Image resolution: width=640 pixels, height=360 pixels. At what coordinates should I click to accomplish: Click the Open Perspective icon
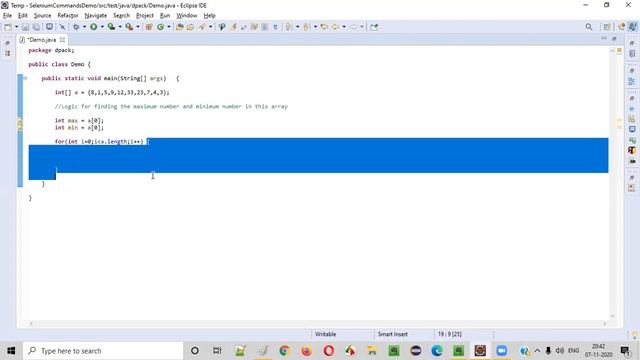point(607,27)
